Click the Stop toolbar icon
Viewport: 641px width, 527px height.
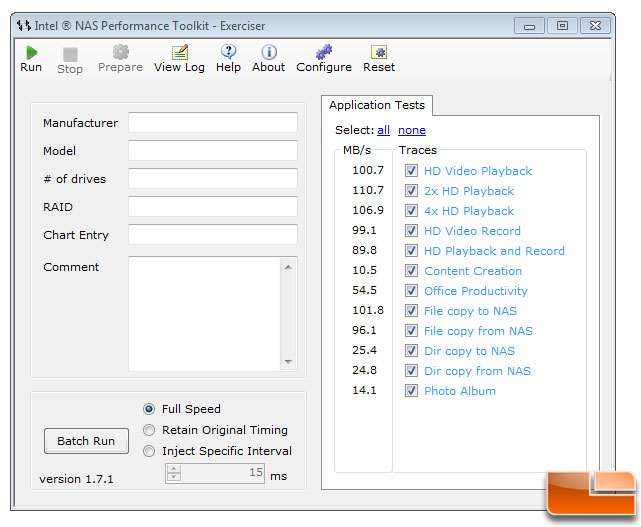[x=70, y=54]
